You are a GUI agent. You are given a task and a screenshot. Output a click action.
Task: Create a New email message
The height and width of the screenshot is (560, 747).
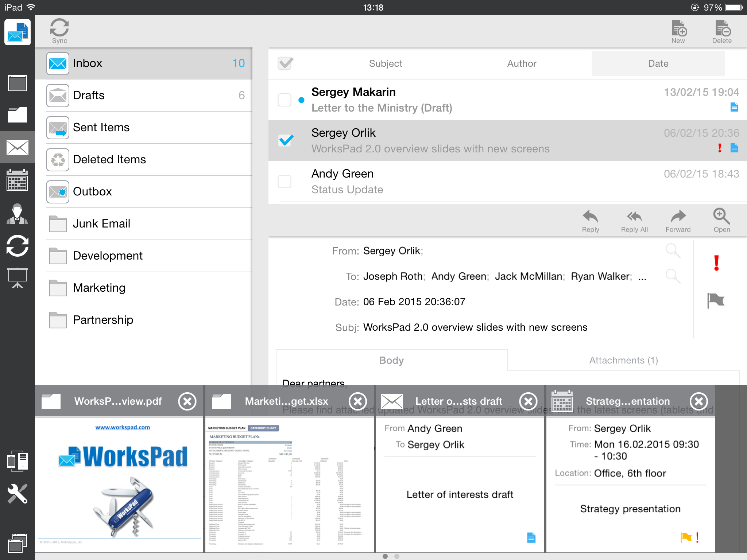[679, 31]
